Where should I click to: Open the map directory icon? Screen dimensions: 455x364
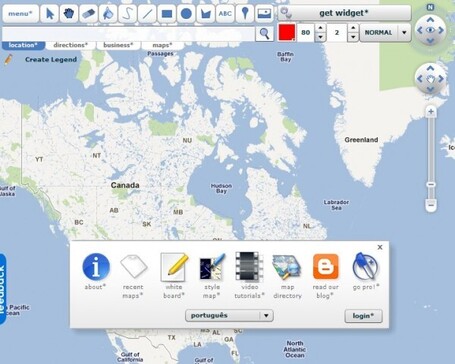(287, 267)
